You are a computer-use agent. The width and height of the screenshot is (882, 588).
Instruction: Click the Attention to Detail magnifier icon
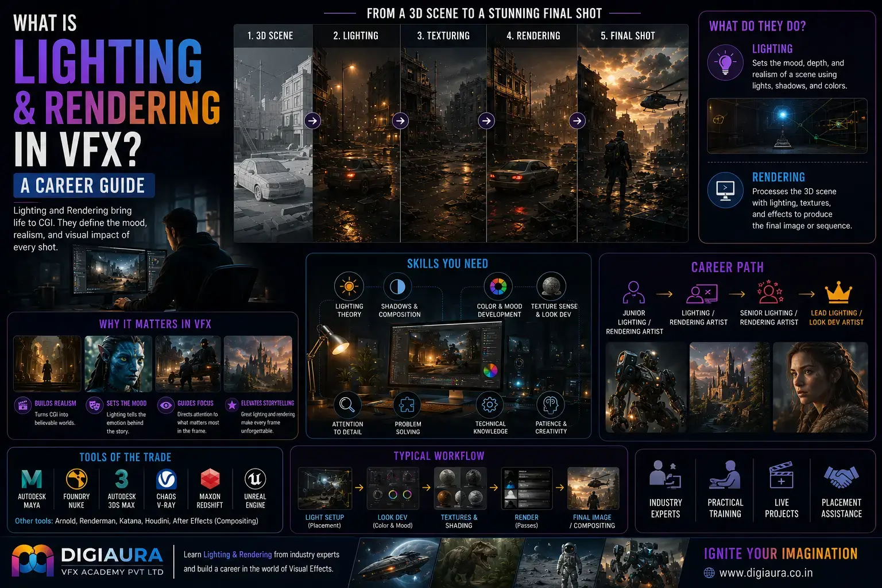347,405
